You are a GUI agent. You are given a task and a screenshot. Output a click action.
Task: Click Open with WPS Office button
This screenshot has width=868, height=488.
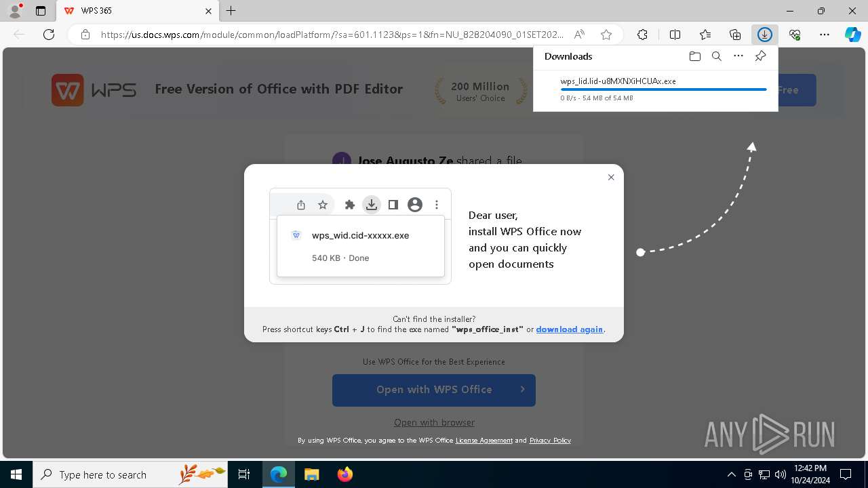tap(434, 390)
